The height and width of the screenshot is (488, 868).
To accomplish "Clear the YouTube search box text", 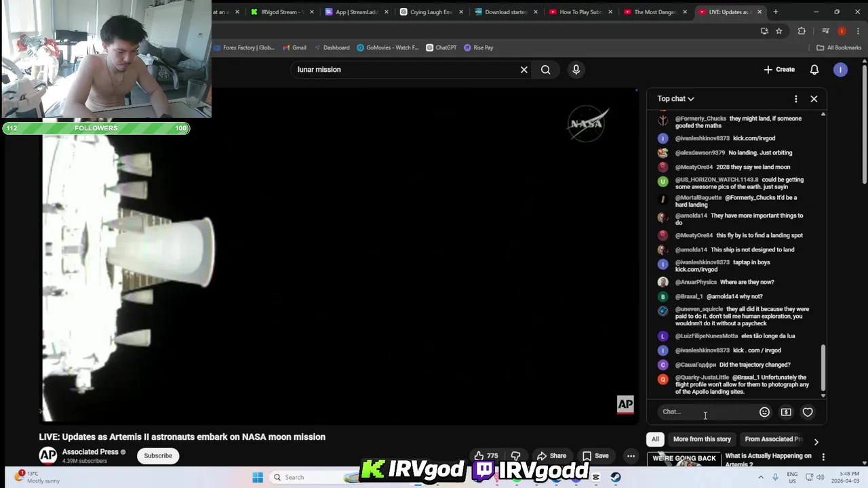I will click(524, 69).
